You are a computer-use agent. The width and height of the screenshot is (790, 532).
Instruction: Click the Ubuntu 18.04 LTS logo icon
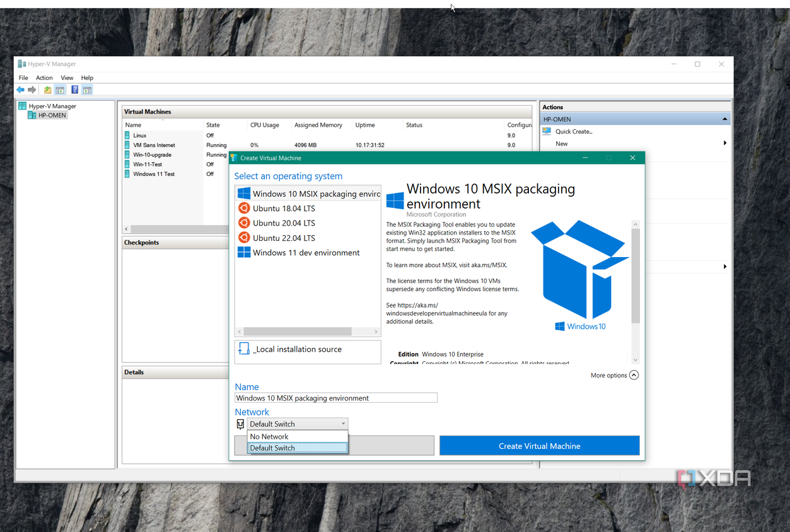click(x=244, y=208)
